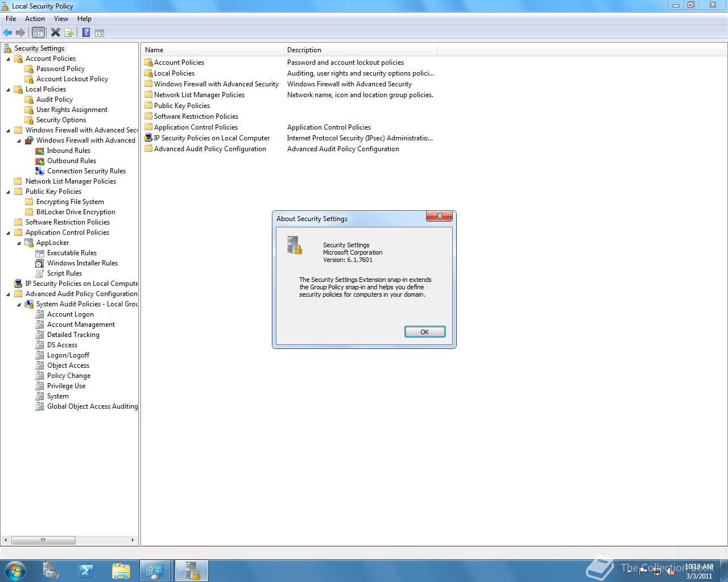Close the About Security Settings dialog
728x582 pixels.
point(440,216)
